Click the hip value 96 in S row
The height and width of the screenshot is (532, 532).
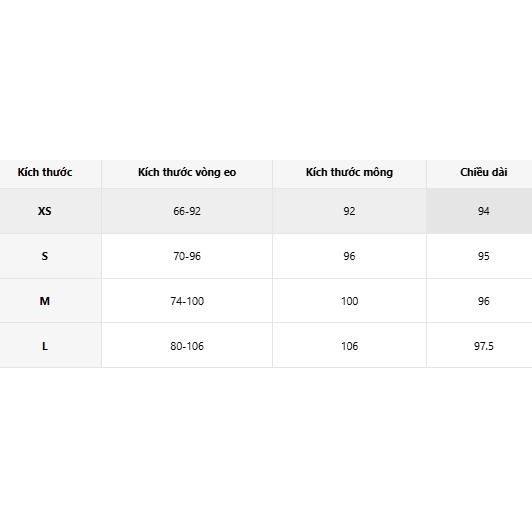349,256
